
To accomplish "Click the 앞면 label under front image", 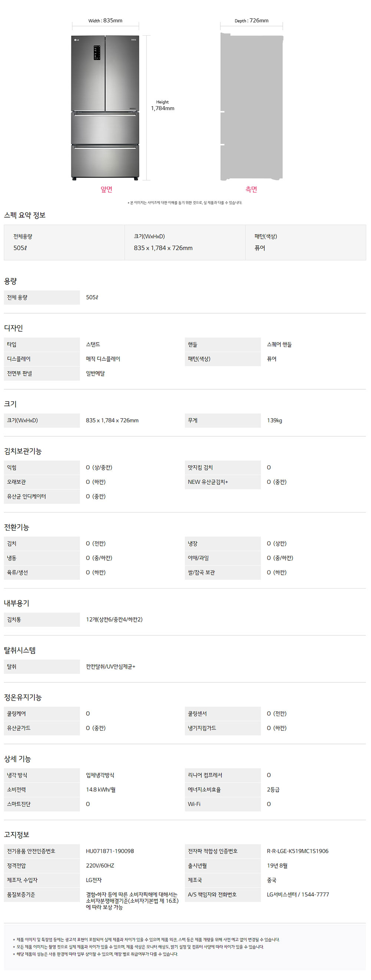I will pyautogui.click(x=106, y=190).
